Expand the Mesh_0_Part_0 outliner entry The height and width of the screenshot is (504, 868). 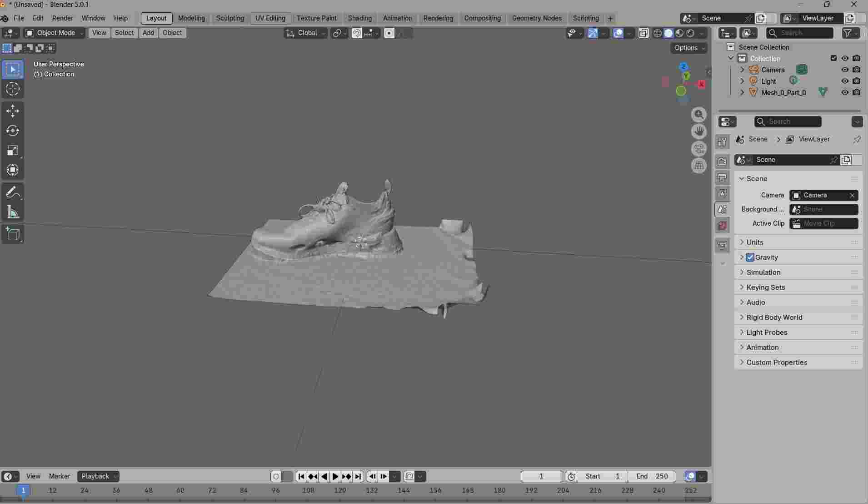(x=742, y=92)
